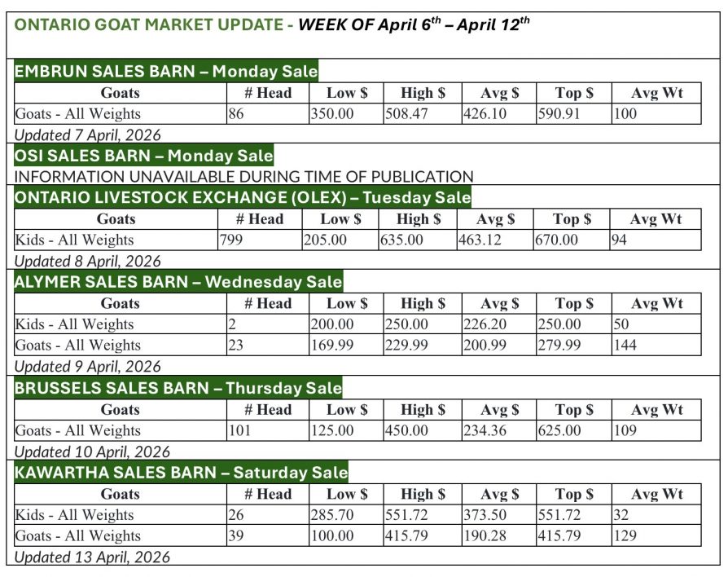This screenshot has width=728, height=577.
Task: Click the Kawartha low price 285.70
Action: point(331,515)
